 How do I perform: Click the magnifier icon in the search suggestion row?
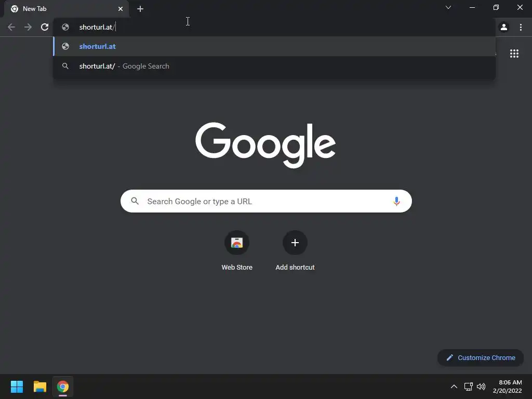point(65,66)
